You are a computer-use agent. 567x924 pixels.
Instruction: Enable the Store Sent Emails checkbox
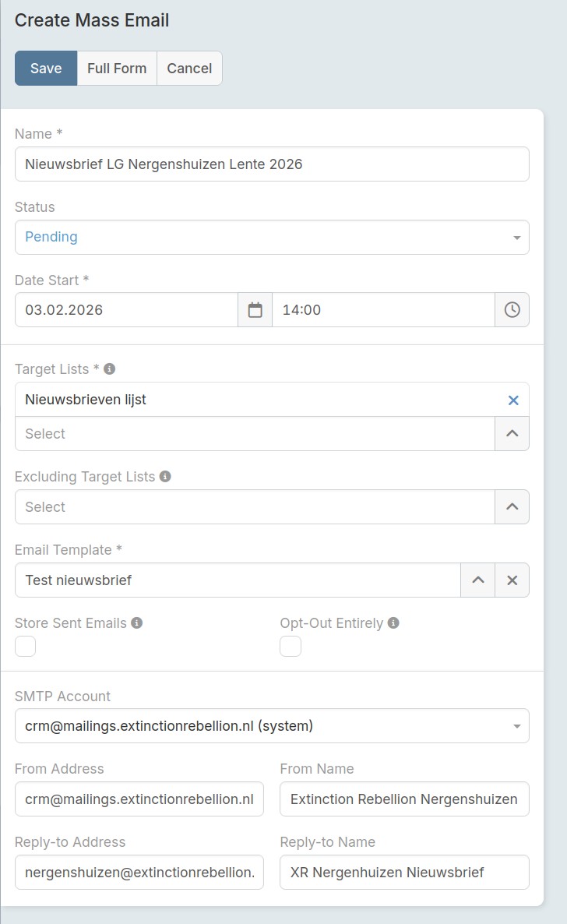[x=26, y=646]
